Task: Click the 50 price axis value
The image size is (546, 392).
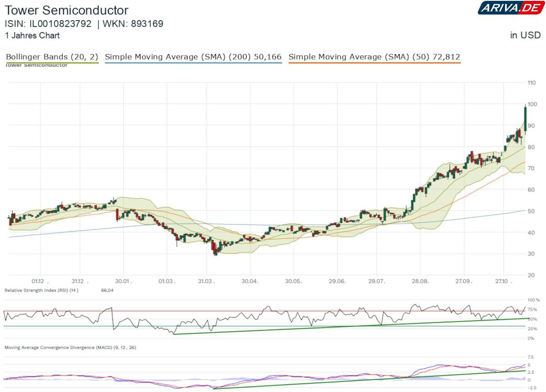Action: click(x=532, y=211)
